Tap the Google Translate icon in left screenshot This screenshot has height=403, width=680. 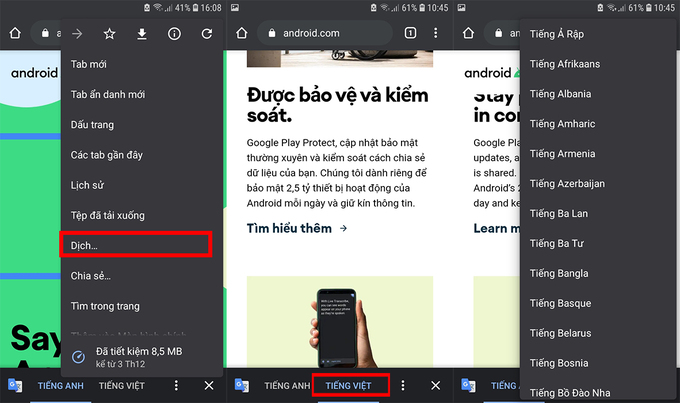(x=15, y=385)
